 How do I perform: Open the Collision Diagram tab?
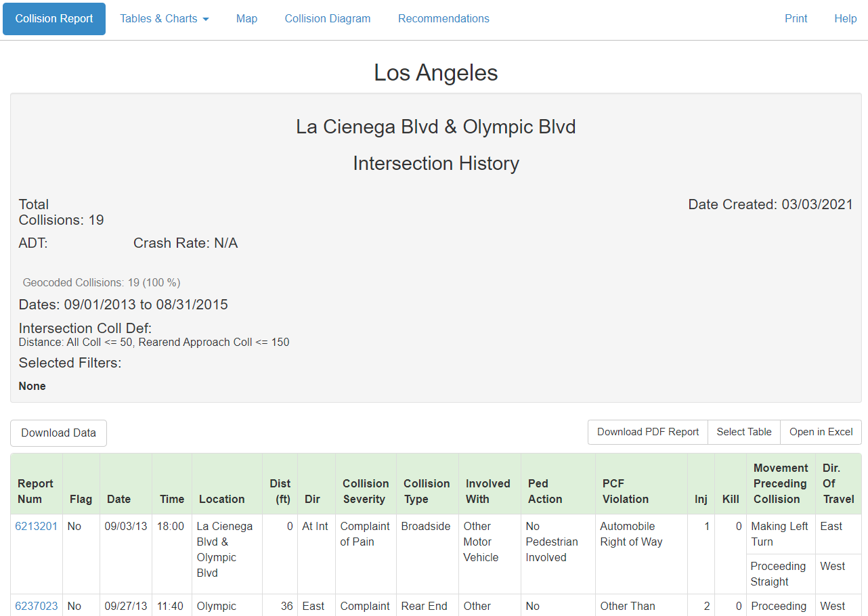328,19
